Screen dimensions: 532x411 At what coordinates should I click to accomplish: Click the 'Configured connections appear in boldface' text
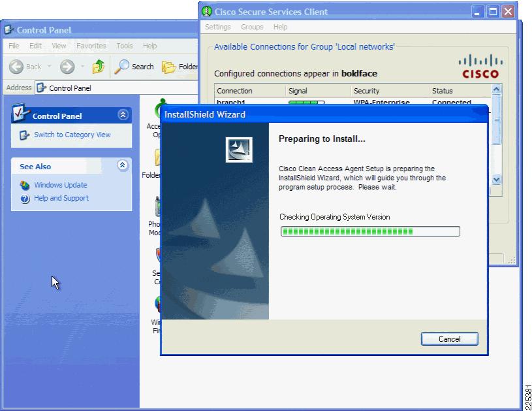tap(296, 73)
